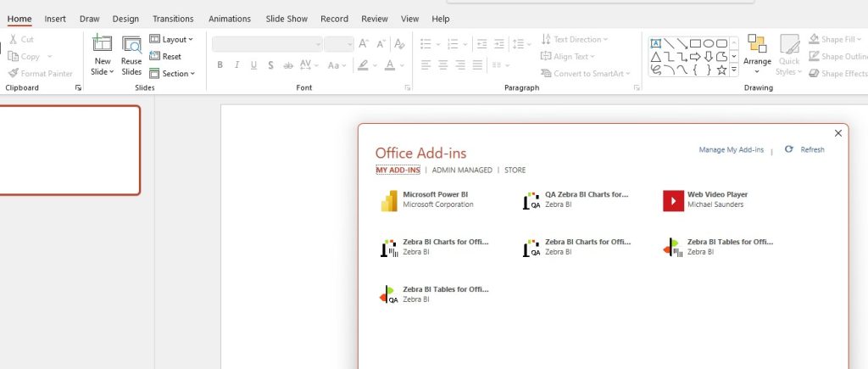Click Shape Outline button
The width and height of the screenshot is (868, 369).
837,57
